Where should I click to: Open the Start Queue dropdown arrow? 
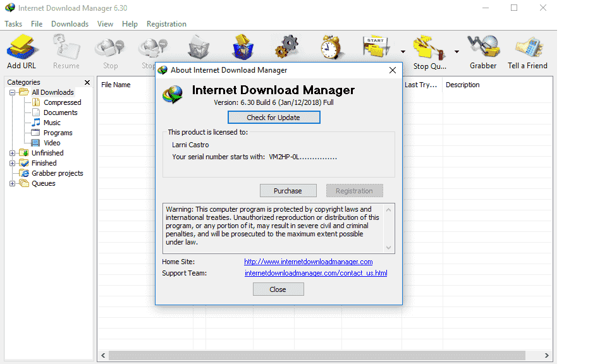tap(403, 51)
